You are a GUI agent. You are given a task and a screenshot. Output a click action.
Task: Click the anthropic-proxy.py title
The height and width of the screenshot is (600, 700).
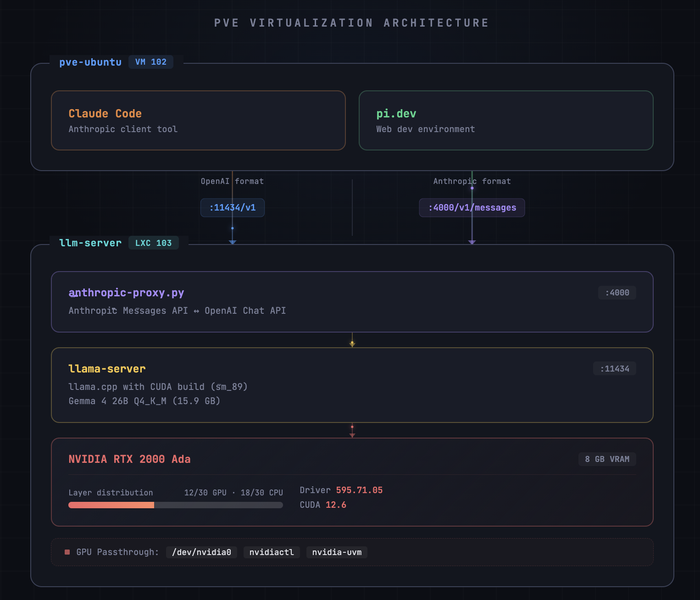[x=126, y=293]
